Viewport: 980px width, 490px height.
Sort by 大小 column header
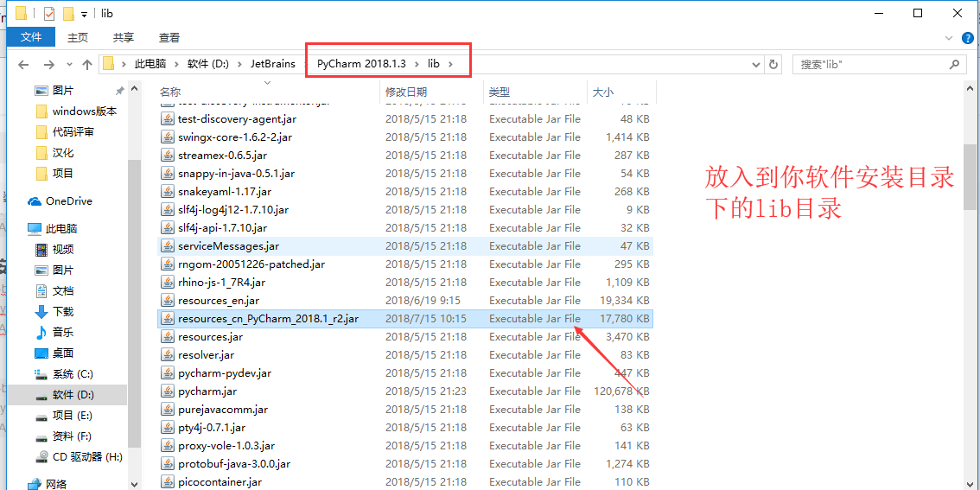pos(602,92)
